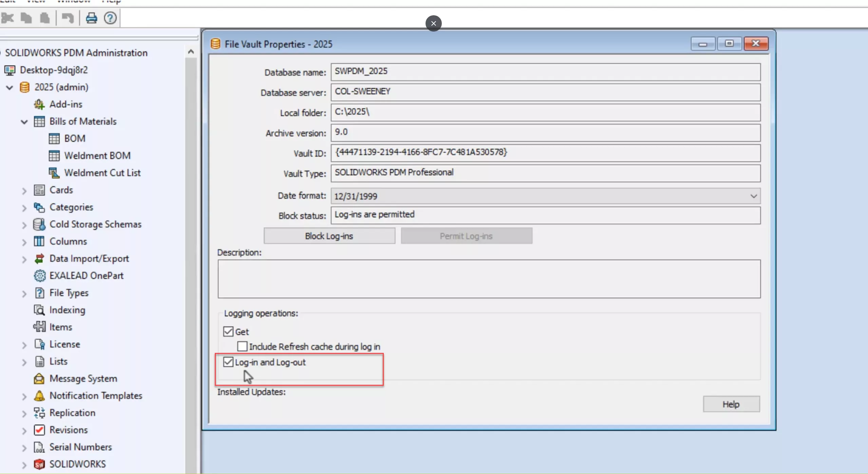Disable Log-in and Log-out logging checkbox

pos(228,362)
